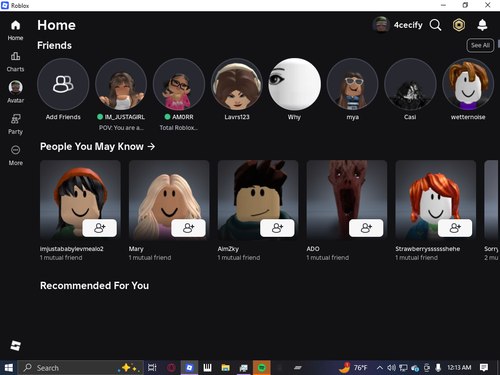Open the Why friend avatar
The image size is (500, 375).
point(295,84)
